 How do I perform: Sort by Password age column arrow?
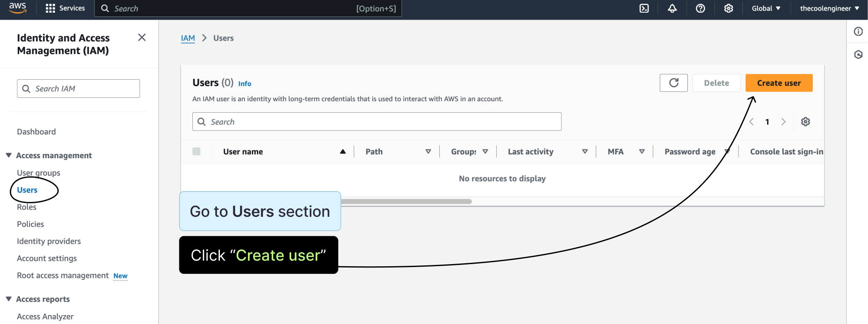click(727, 151)
